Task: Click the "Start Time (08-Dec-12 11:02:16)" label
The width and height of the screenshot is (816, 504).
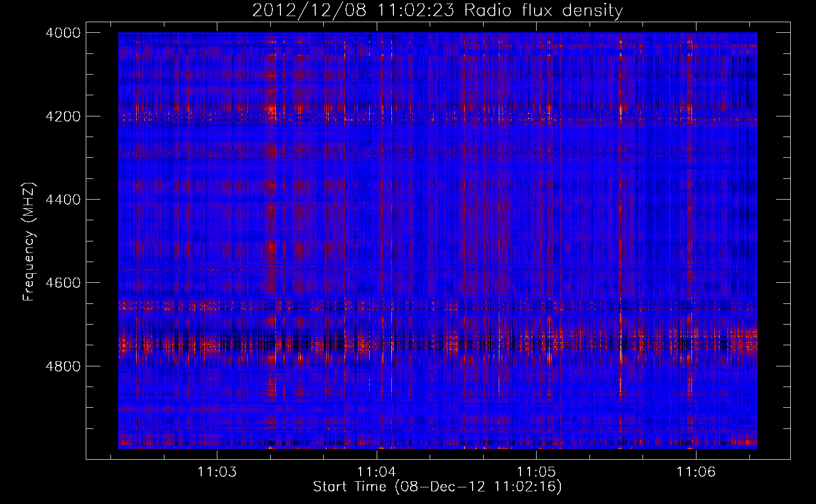Action: click(x=437, y=487)
